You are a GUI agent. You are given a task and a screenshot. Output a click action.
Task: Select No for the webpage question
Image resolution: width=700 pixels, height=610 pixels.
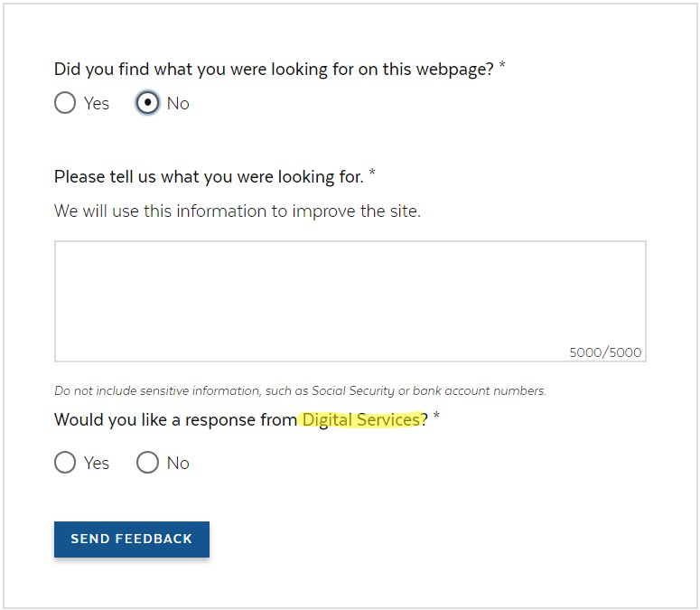[147, 103]
